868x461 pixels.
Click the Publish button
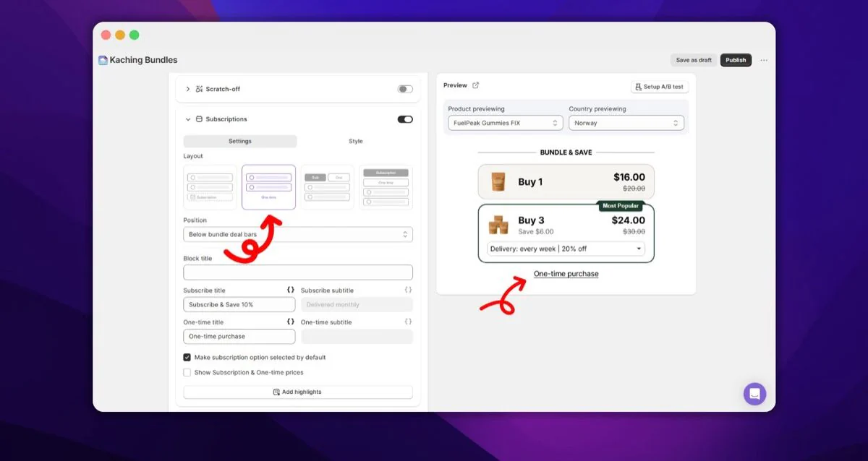pyautogui.click(x=736, y=60)
